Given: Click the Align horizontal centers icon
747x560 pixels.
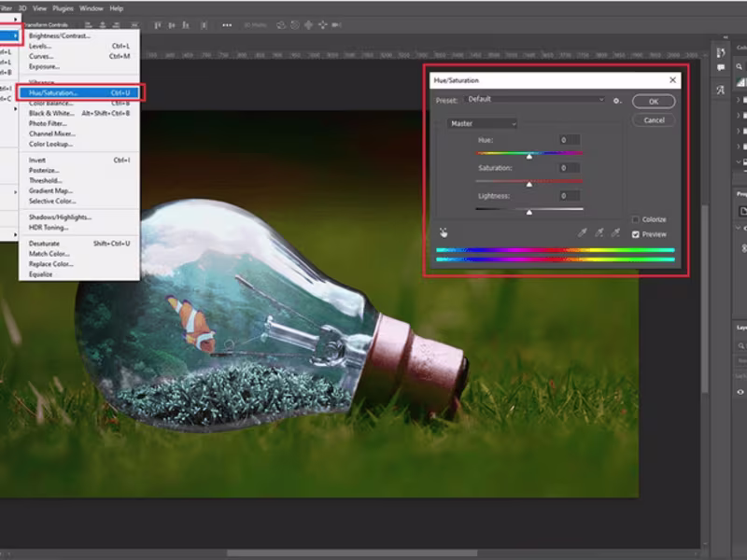Looking at the screenshot, I should (103, 25).
